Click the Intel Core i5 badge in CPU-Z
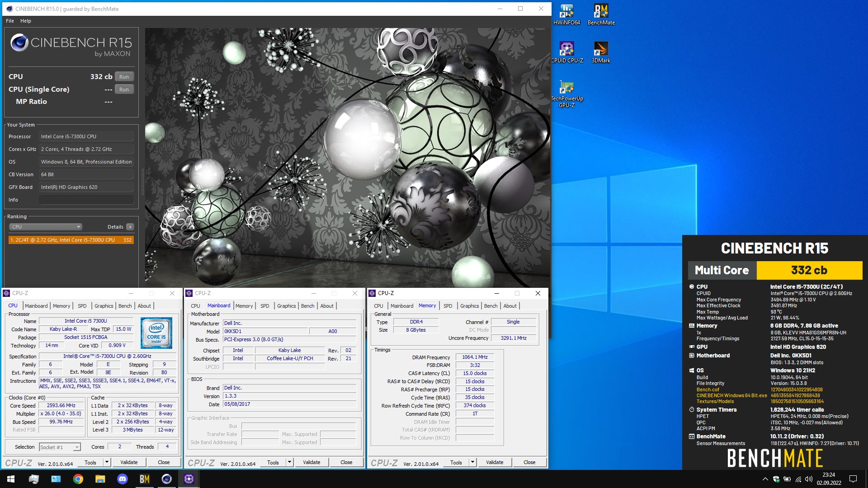Viewport: 868px width, 488px height. [156, 333]
